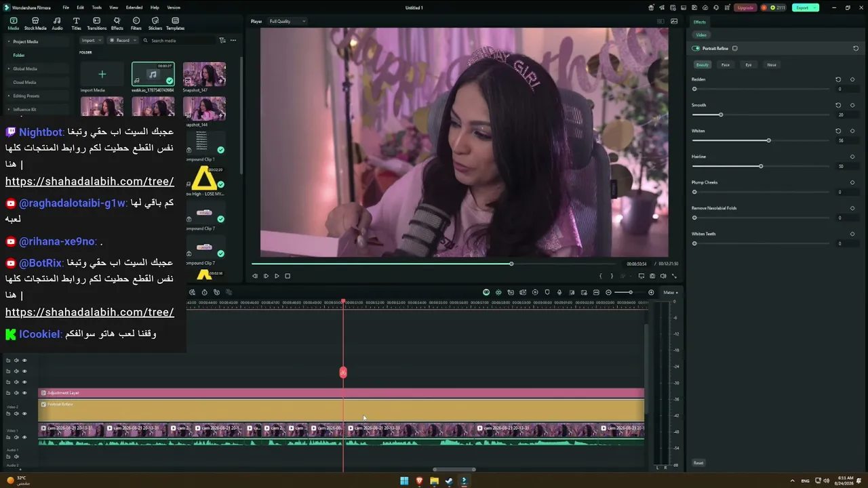Image resolution: width=868 pixels, height=488 pixels.
Task: Play the preview video
Action: (x=277, y=276)
